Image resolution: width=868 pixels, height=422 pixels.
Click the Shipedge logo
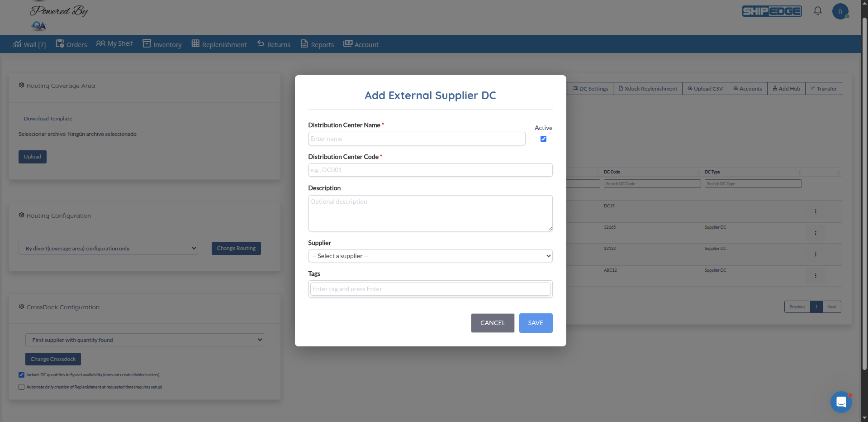pos(772,11)
